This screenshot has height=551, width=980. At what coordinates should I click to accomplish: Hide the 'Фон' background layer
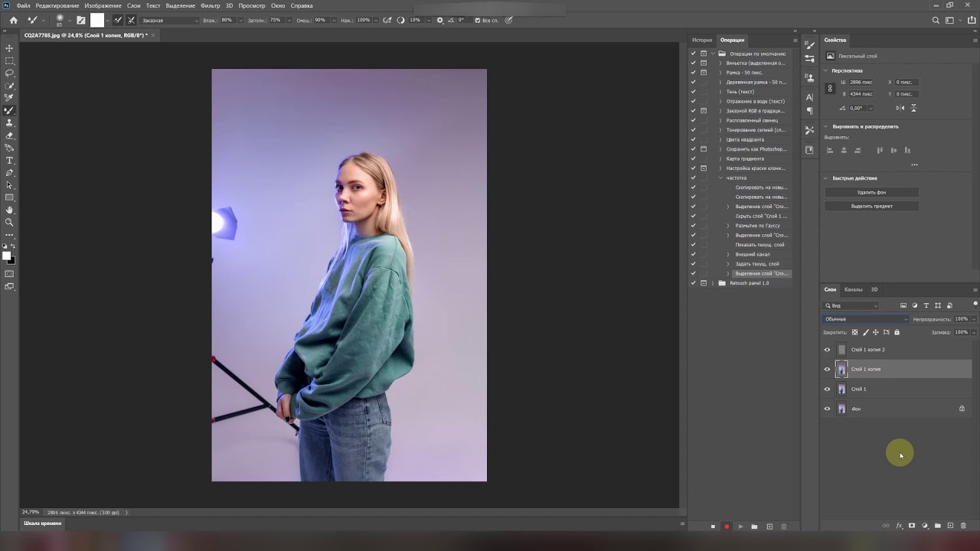coord(827,409)
